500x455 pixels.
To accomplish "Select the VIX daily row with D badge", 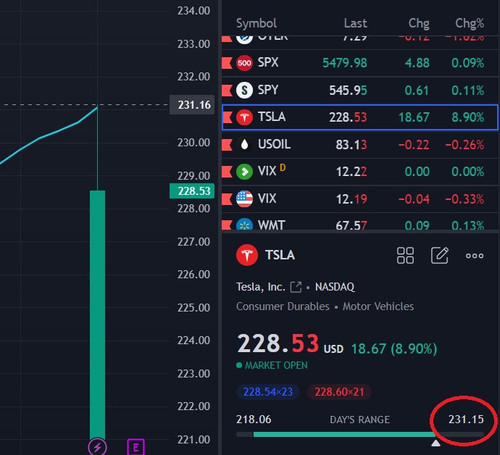I will pos(360,172).
